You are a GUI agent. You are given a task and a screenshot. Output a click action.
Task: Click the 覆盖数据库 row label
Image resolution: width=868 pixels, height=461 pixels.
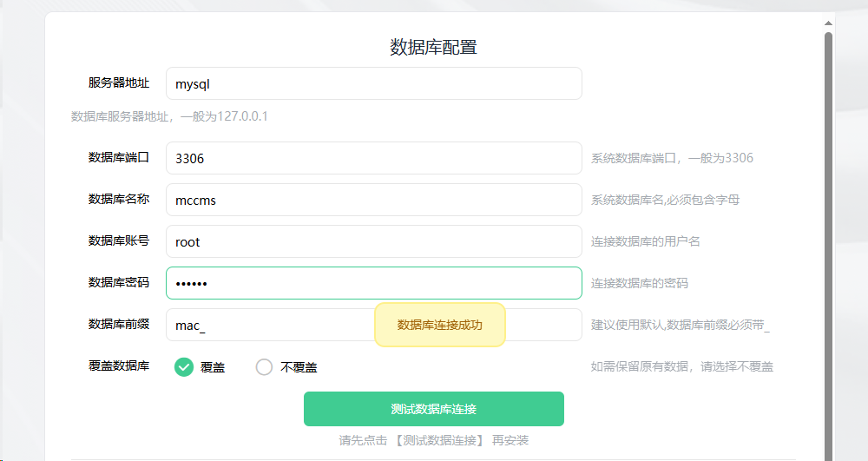click(x=118, y=366)
